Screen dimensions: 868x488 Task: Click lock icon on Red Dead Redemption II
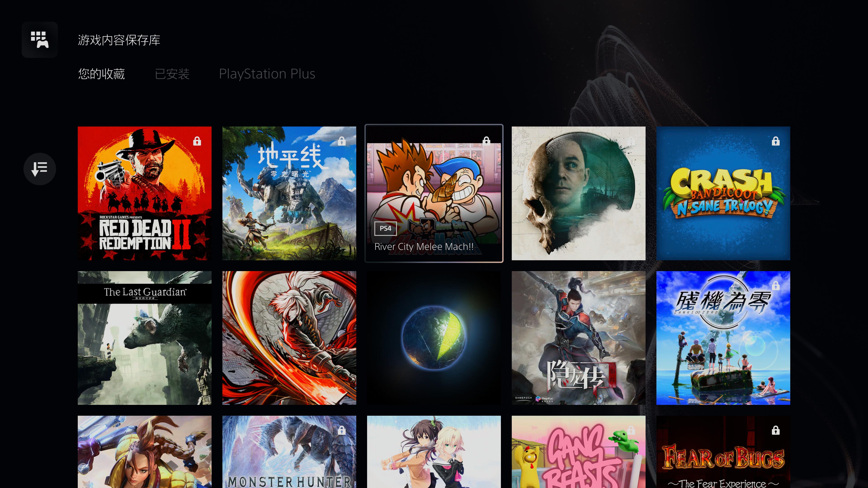197,141
